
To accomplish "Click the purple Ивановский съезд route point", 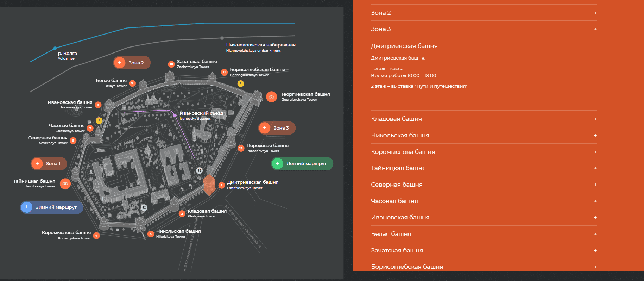I will pos(175,115).
